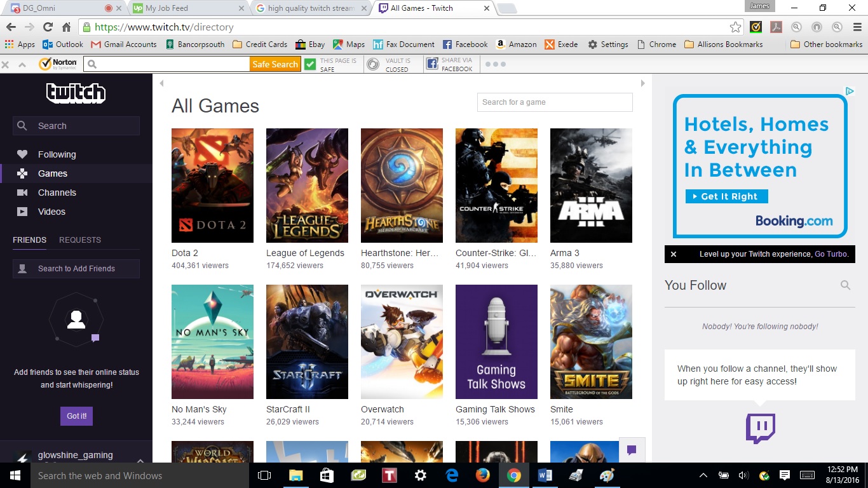Open Channels via camera icon

[x=22, y=193]
